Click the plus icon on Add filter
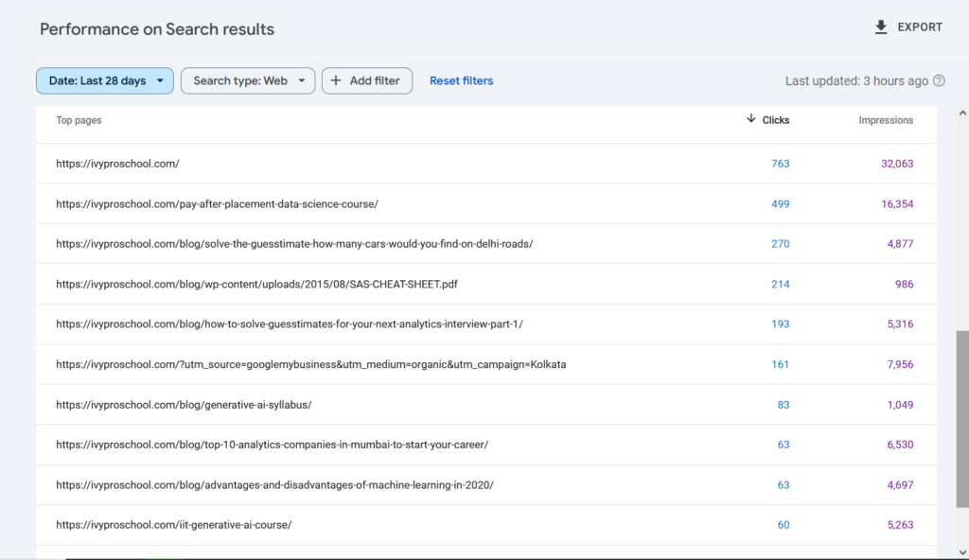This screenshot has width=969, height=560. coord(336,80)
